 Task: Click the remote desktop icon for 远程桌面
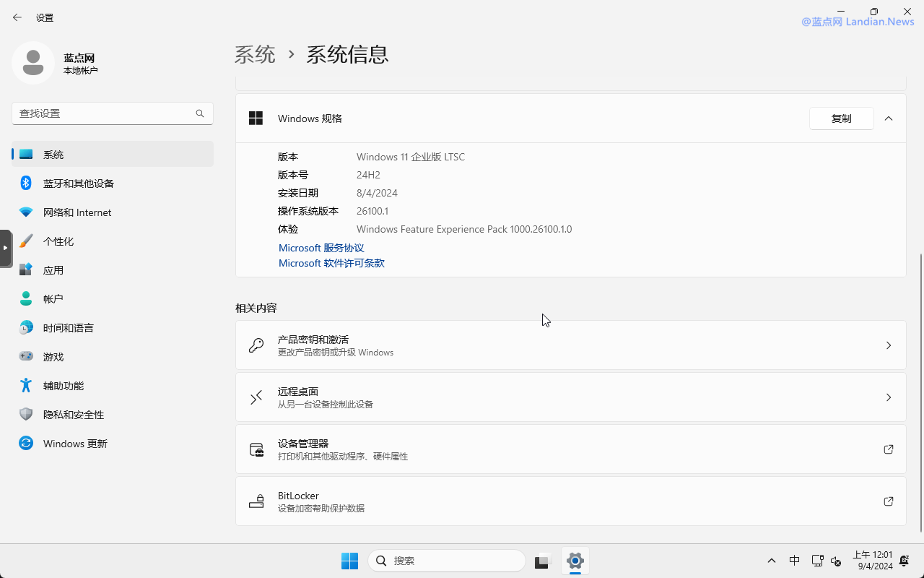tap(256, 397)
